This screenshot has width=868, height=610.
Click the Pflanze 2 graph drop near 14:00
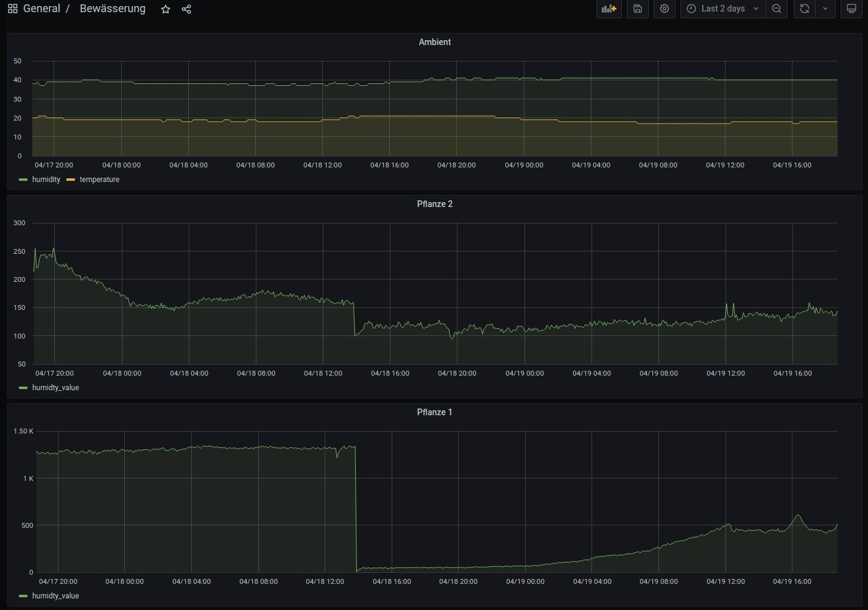(355, 318)
